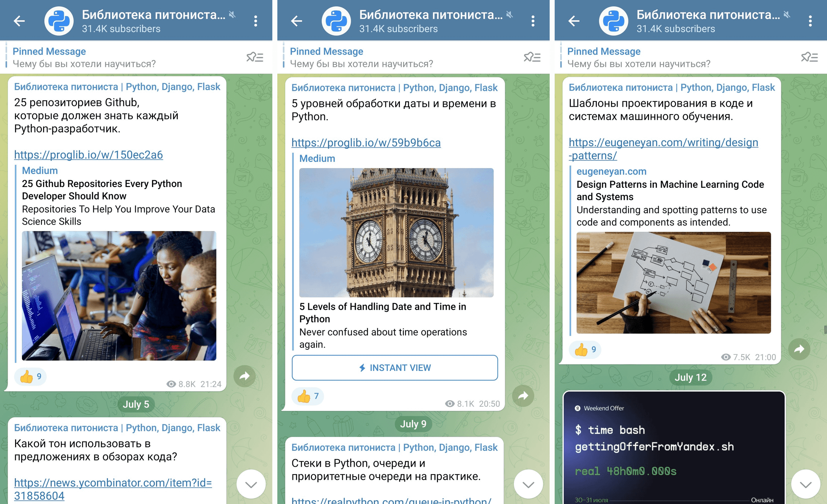827x504 pixels.
Task: Tap 'Design Patterns in Machine Learning Code' title
Action: [670, 190]
